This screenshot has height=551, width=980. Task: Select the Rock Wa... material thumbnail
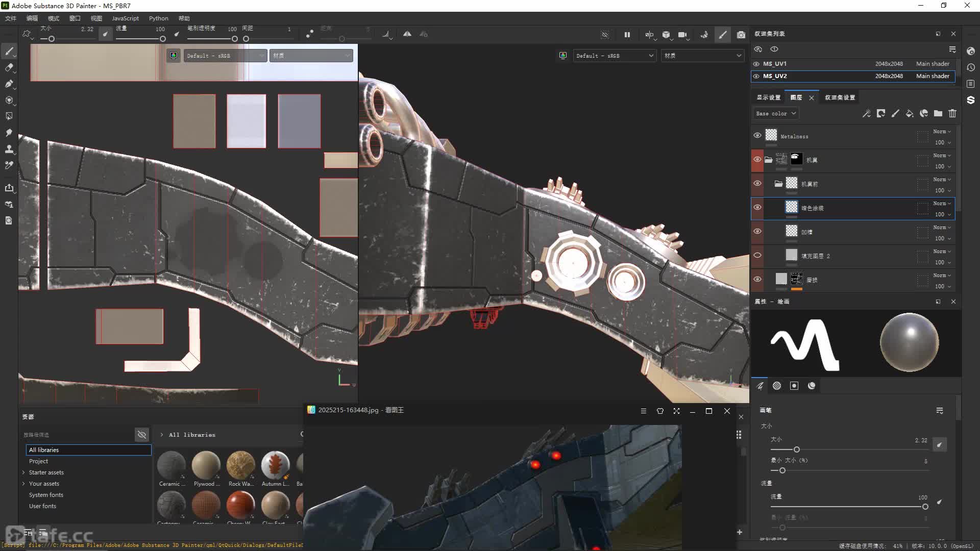[241, 468]
